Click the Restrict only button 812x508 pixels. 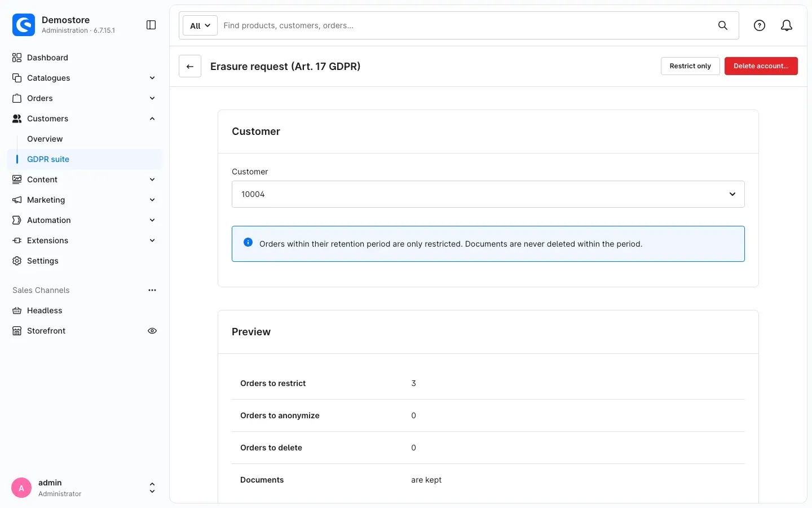690,66
